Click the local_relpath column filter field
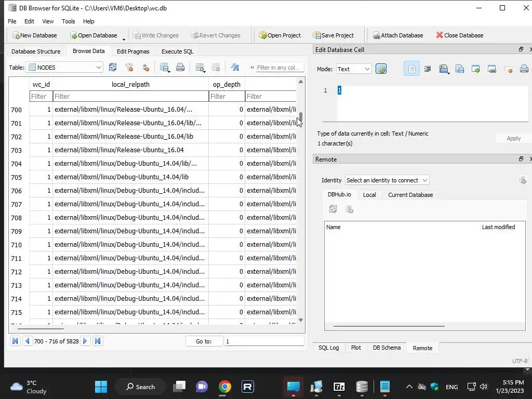Viewport: 532px width, 399px height. coord(130,96)
